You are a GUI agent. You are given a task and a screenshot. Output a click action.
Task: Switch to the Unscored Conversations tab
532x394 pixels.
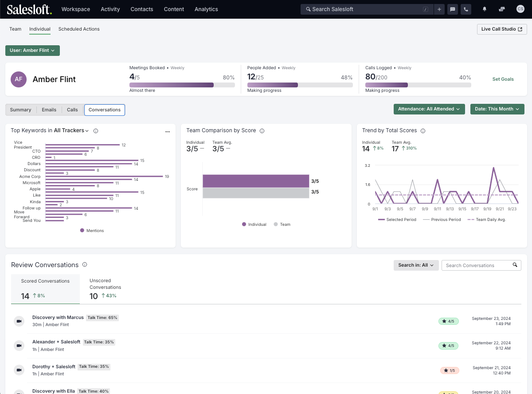(105, 289)
